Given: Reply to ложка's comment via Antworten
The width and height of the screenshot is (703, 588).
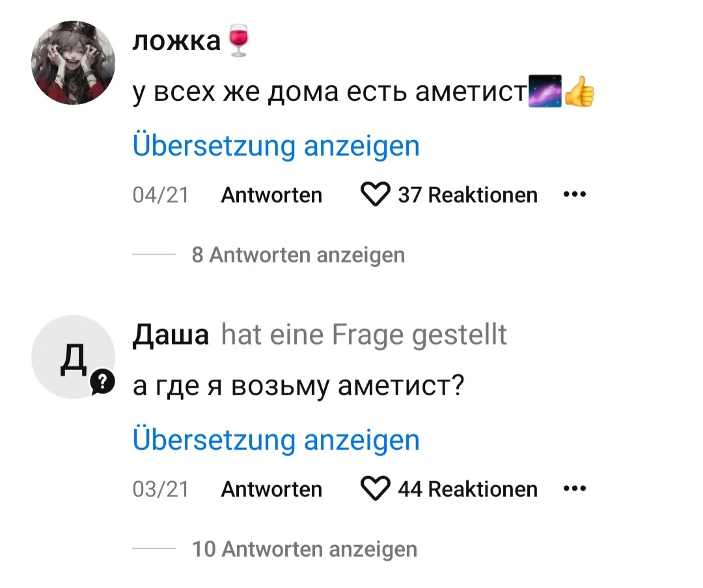Looking at the screenshot, I should (x=271, y=195).
